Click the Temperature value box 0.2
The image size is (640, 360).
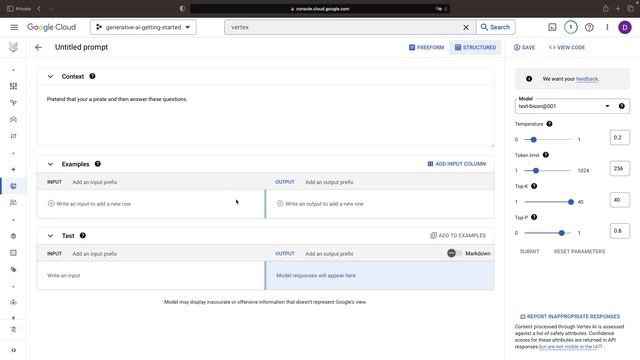coord(620,138)
